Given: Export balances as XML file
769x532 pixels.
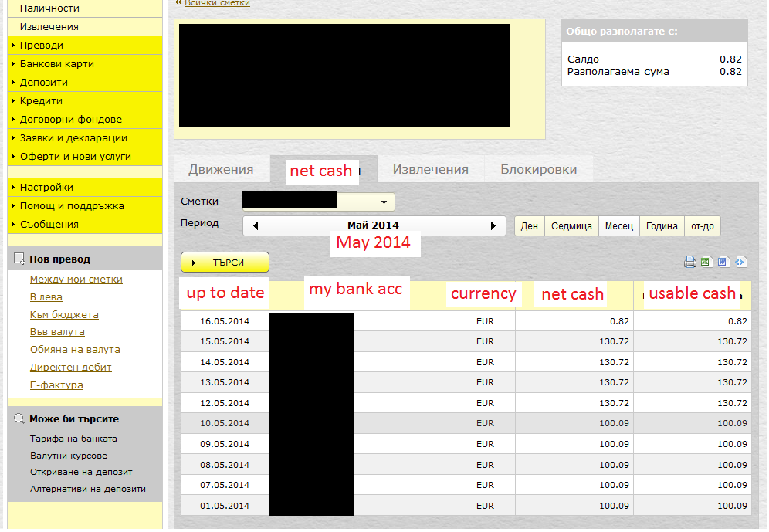Looking at the screenshot, I should [x=740, y=262].
